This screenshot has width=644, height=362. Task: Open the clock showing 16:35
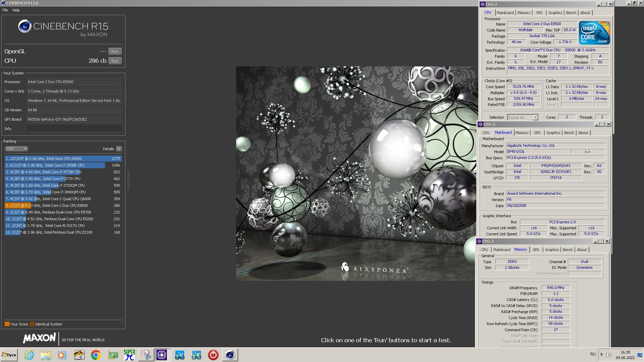[x=625, y=355]
